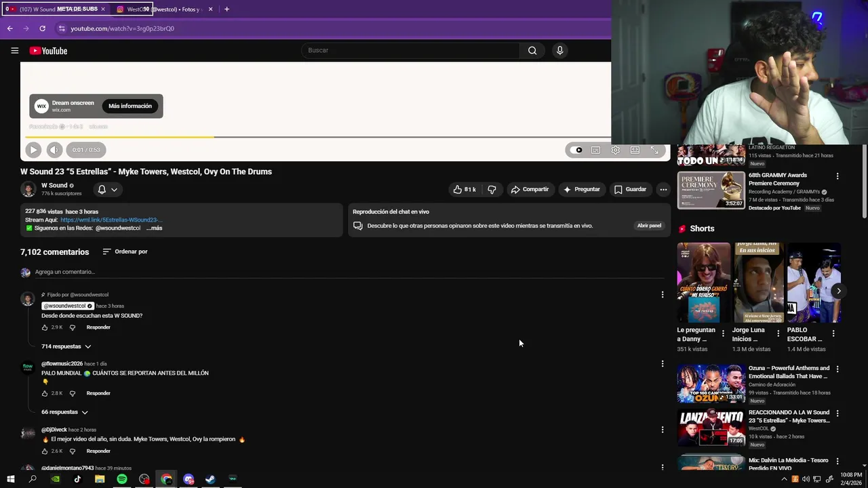Image resolution: width=868 pixels, height=488 pixels.
Task: Dislike the pinned @wsoundwestcol comment
Action: [x=73, y=327]
